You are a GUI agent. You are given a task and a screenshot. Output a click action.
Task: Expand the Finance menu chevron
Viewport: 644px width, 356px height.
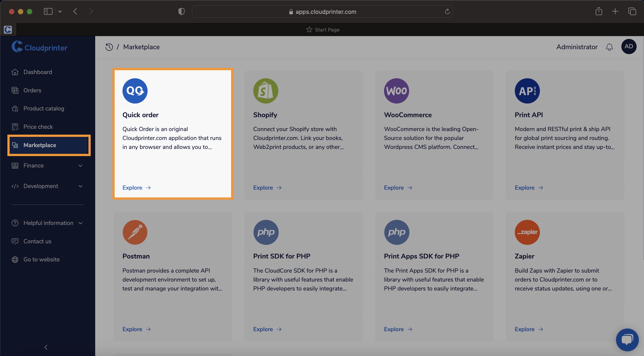tap(81, 165)
